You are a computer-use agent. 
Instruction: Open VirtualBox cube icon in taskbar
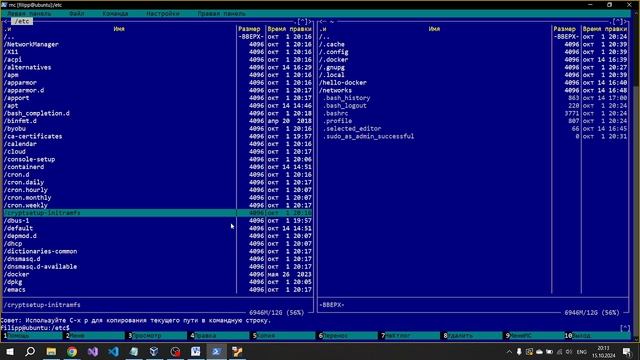pyautogui.click(x=154, y=351)
